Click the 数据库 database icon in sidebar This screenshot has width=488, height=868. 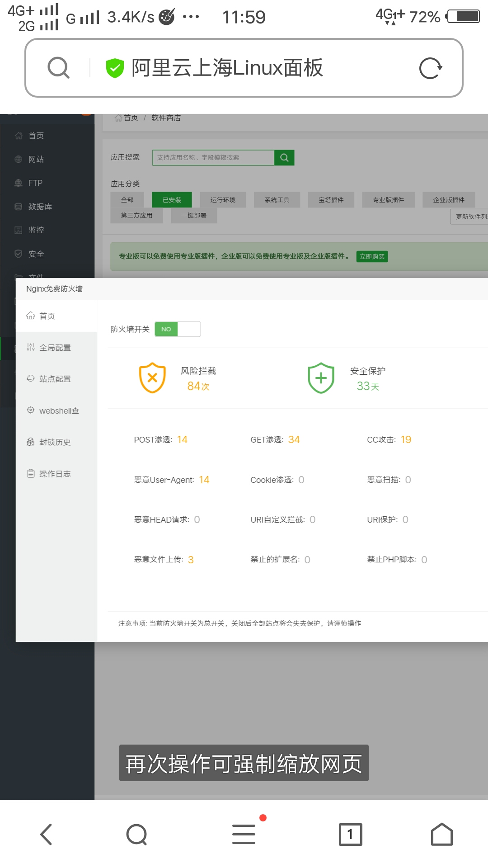click(x=19, y=206)
